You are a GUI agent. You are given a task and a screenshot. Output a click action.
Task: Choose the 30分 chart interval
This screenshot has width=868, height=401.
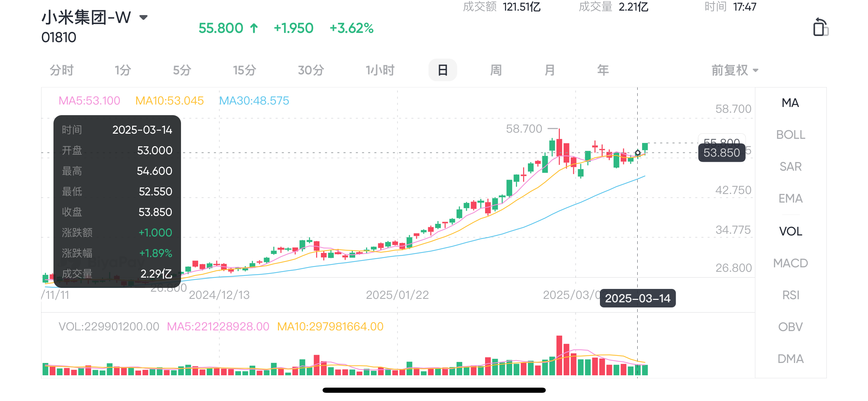[x=311, y=70]
